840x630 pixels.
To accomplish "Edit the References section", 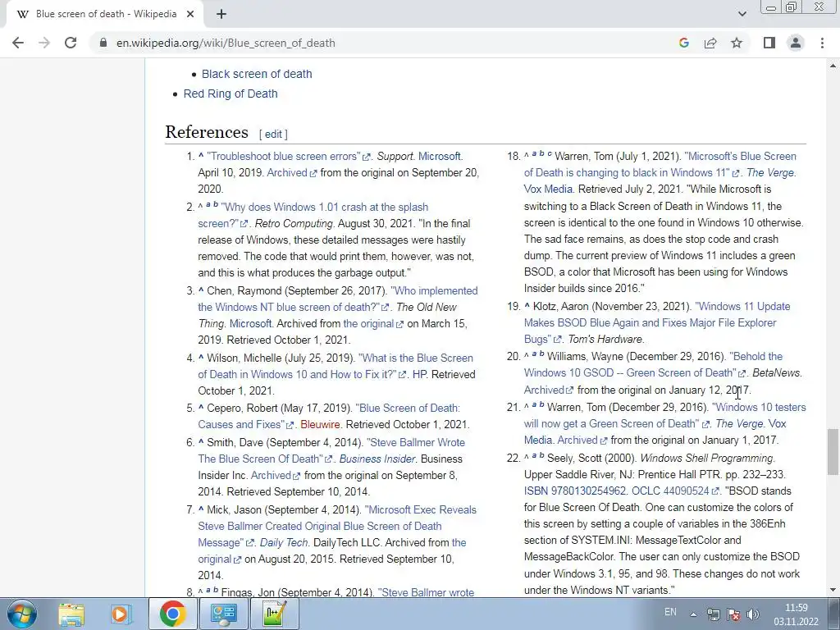I will (x=273, y=134).
